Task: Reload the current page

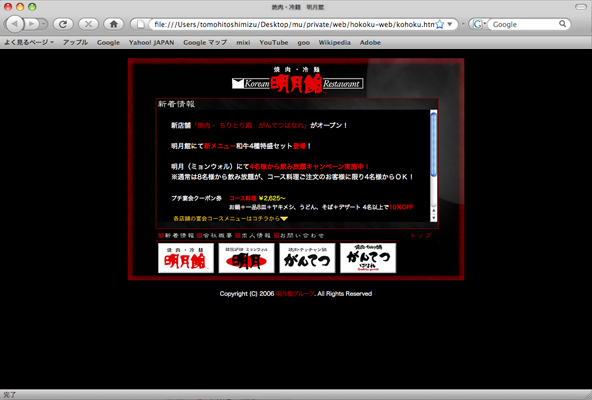Action: point(63,24)
